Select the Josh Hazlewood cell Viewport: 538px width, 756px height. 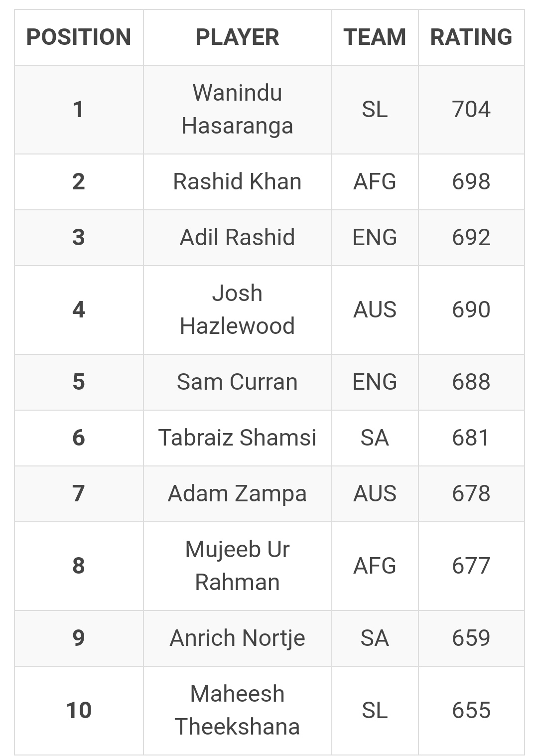[x=237, y=309]
